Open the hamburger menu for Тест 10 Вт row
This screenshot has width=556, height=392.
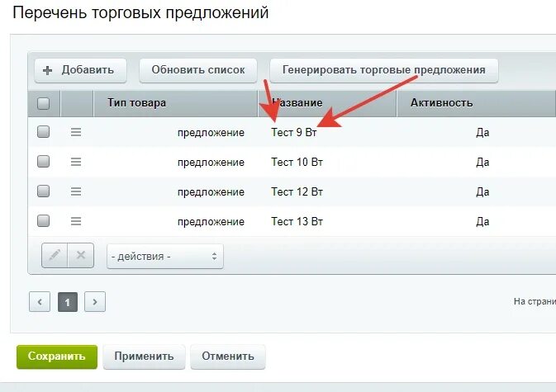tap(76, 162)
